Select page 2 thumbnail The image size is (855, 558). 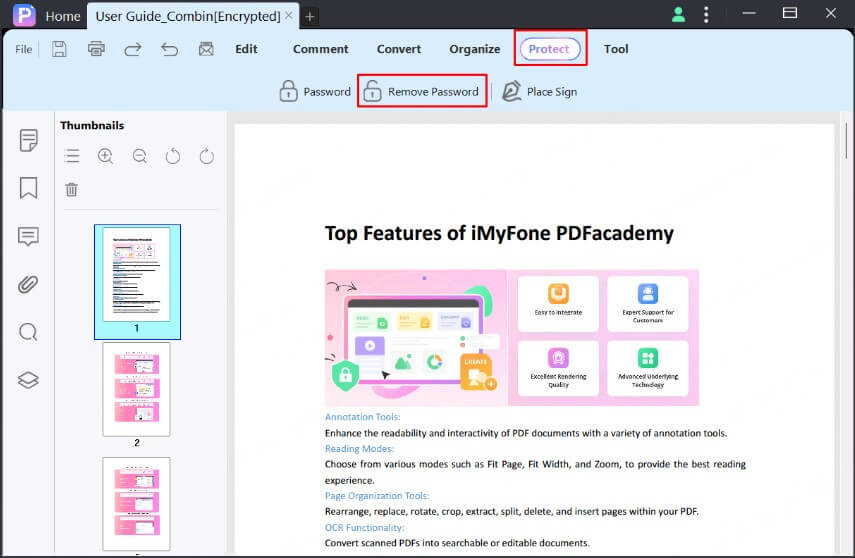coord(136,389)
